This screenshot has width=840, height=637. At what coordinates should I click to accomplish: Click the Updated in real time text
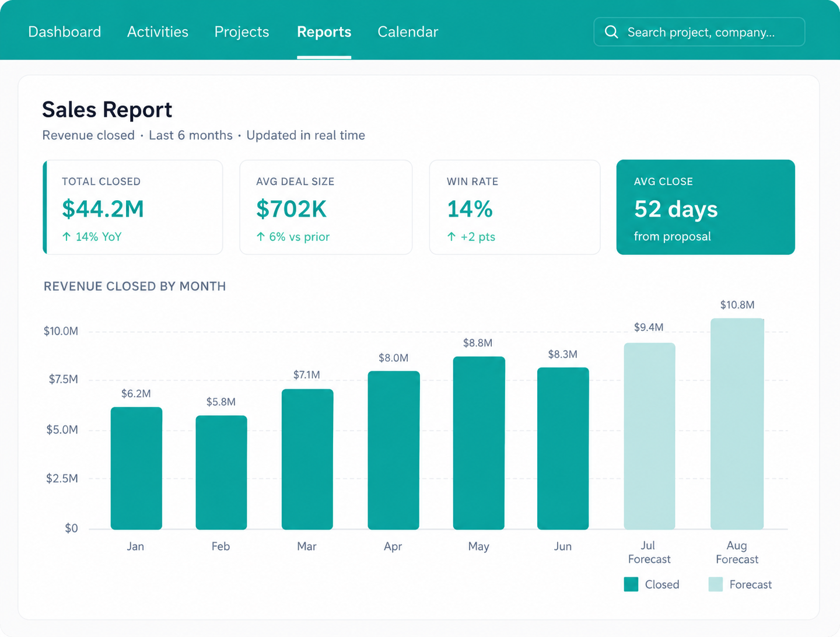pyautogui.click(x=306, y=135)
